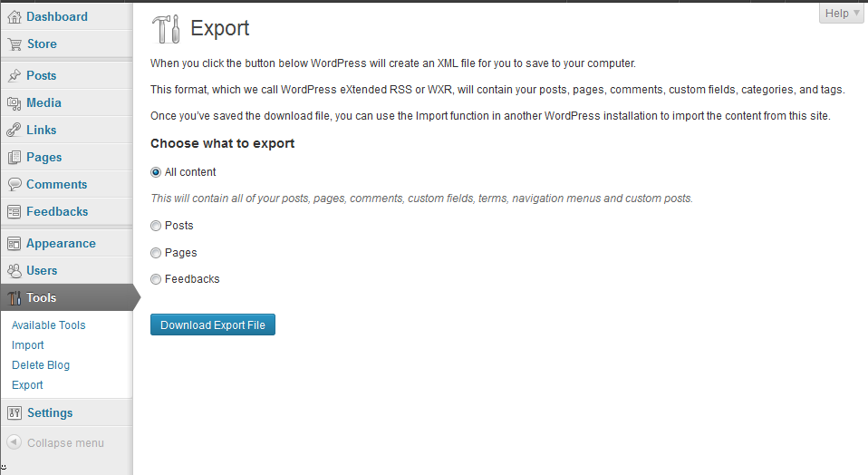Select the Feedbacks export radio button
This screenshot has height=475, width=868.
coord(156,279)
